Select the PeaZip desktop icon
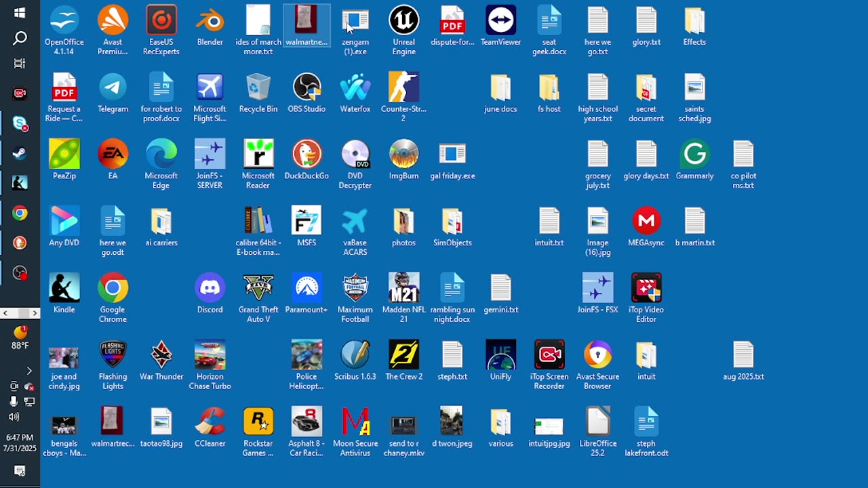 (64, 161)
